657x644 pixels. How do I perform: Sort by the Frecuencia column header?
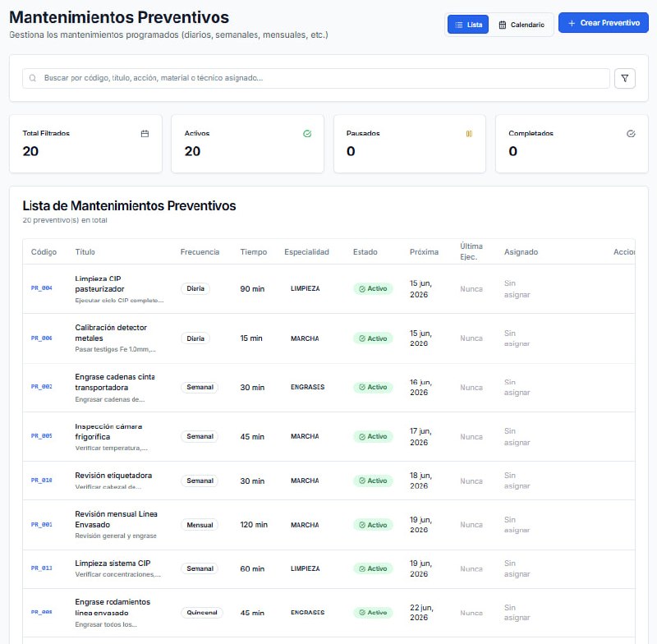(x=200, y=252)
